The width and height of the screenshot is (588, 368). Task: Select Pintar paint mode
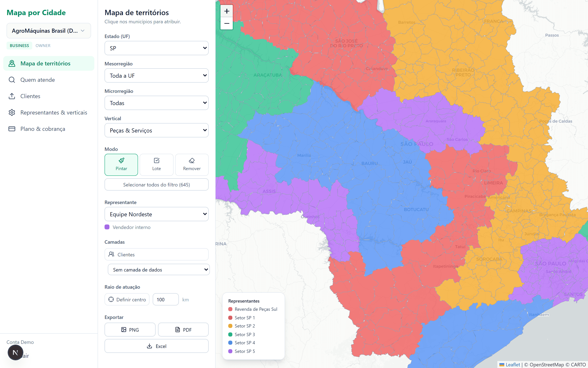(121, 165)
